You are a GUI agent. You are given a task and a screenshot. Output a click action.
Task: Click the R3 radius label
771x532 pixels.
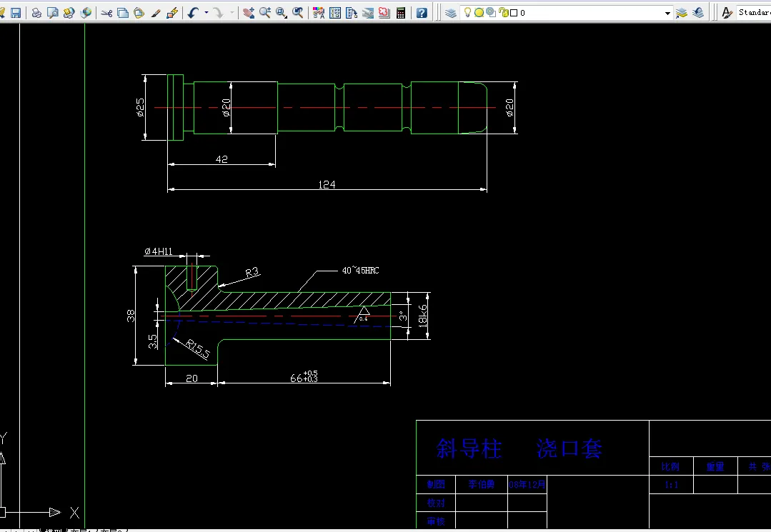[x=252, y=273]
